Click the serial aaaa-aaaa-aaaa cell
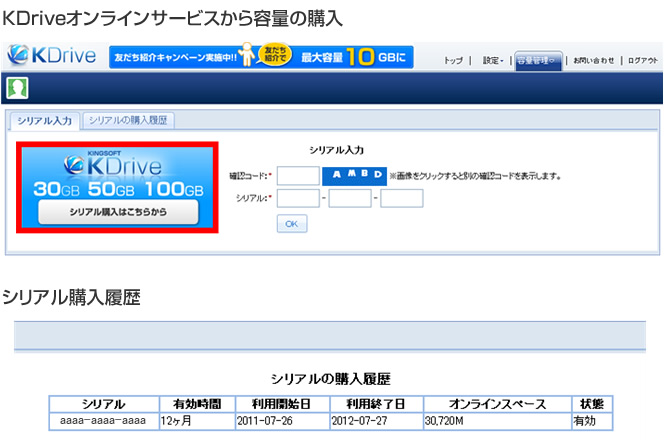The height and width of the screenshot is (440, 669). [x=103, y=421]
